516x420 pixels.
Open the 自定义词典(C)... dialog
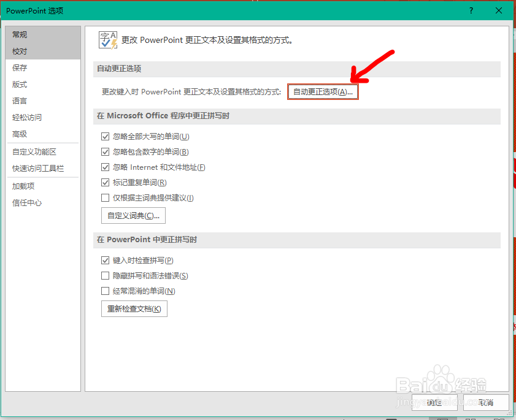tap(133, 216)
